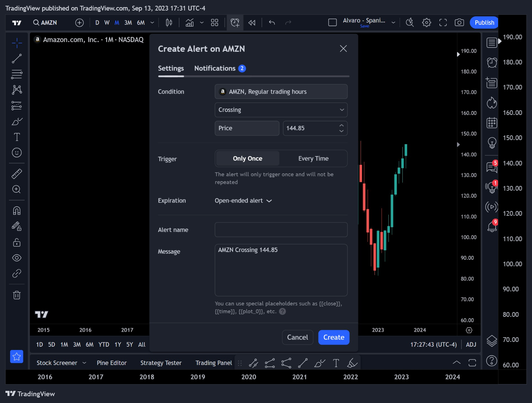This screenshot has height=403, width=532.
Task: Click the Message text area
Action: pos(281,270)
